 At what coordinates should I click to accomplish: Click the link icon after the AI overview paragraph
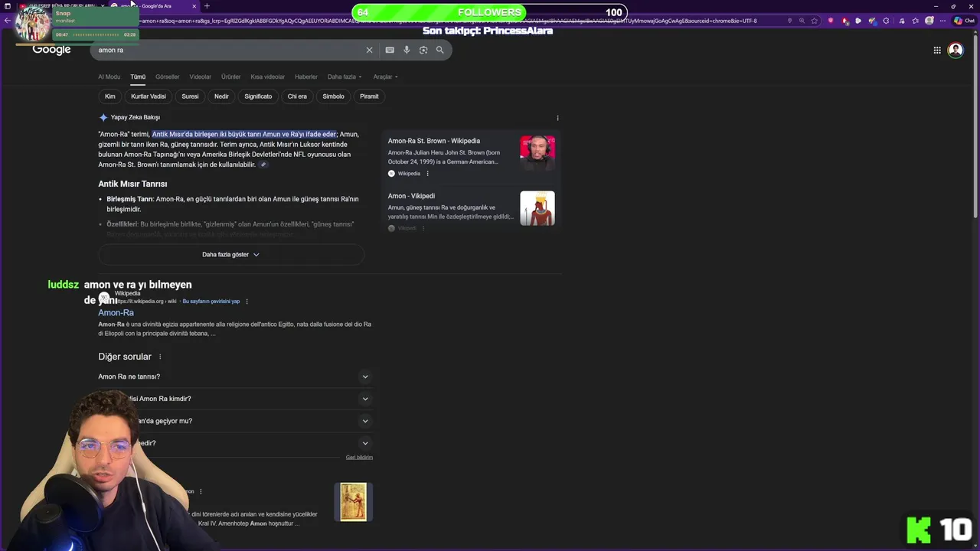263,165
